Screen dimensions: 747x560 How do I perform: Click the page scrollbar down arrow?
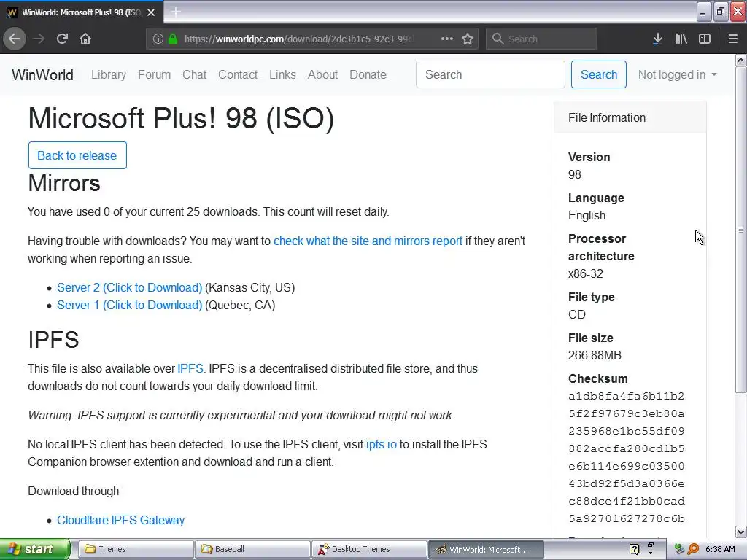(x=740, y=532)
